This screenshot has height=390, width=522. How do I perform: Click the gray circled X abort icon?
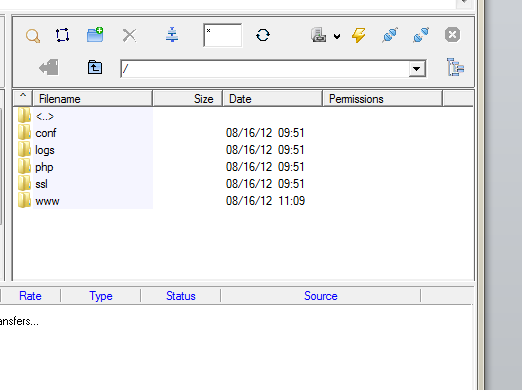coord(452,35)
